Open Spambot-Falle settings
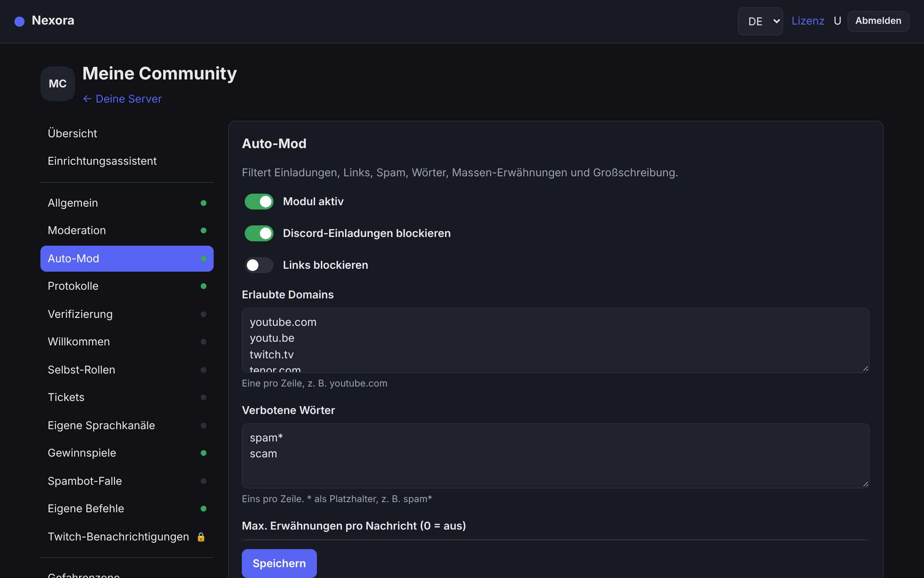Screen dimensions: 924x578 click(127, 481)
